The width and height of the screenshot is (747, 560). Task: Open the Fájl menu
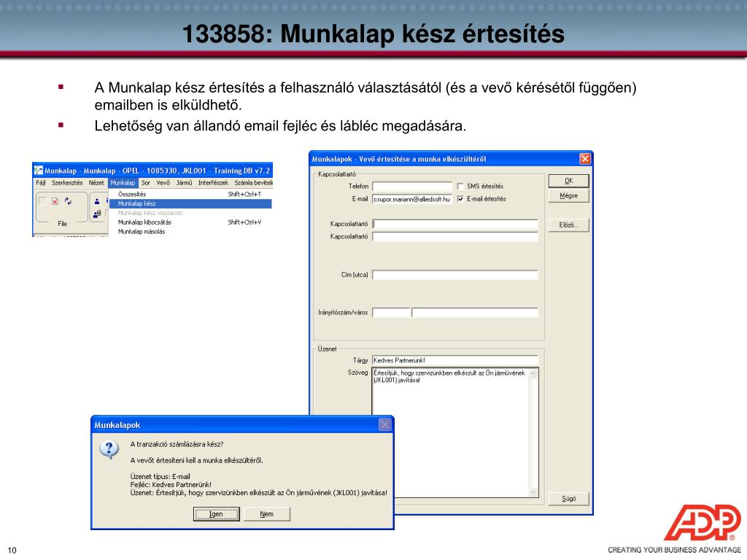41,183
